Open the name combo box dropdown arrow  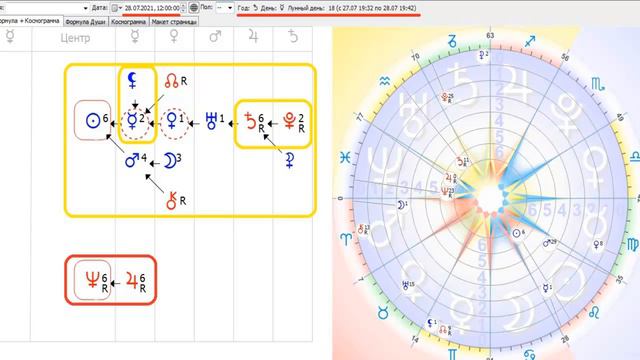coord(85,8)
